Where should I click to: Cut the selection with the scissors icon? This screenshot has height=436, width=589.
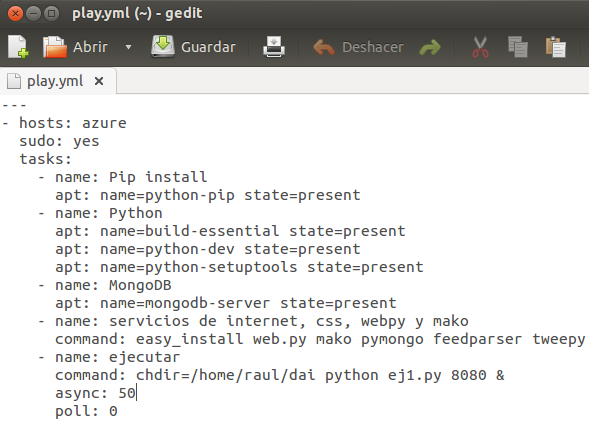click(480, 47)
